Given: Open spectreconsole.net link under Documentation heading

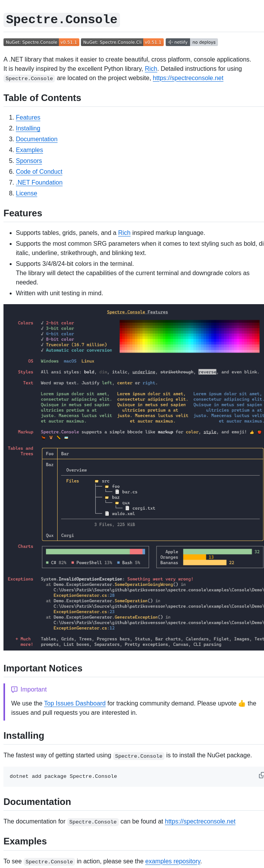Looking at the screenshot, I should point(200,821).
